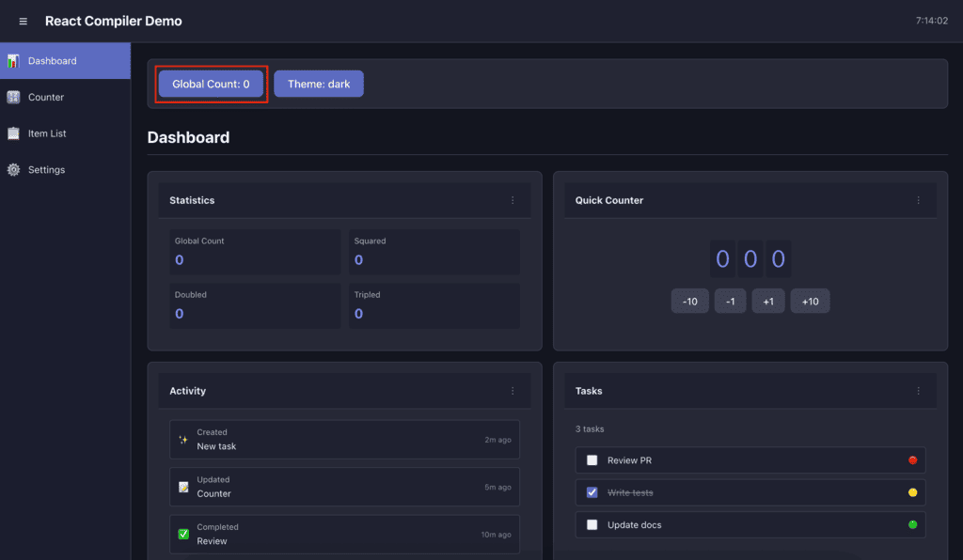Toggle the Theme: dark button

pos(319,84)
